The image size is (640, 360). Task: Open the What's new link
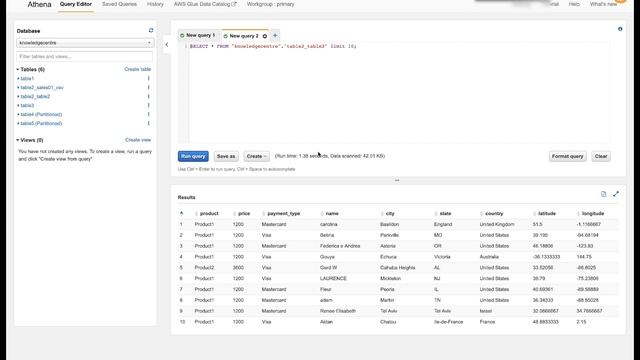[603, 4]
